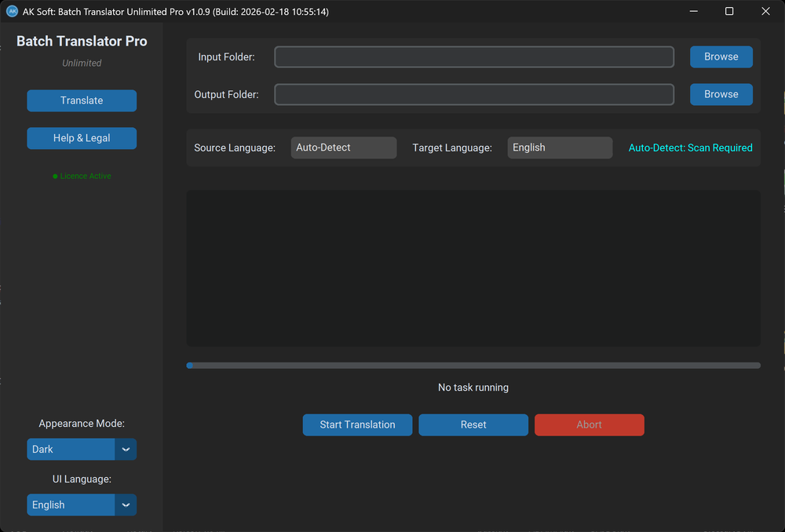The height and width of the screenshot is (532, 785).
Task: Click the green Licence Active status indicator
Action: tap(82, 176)
